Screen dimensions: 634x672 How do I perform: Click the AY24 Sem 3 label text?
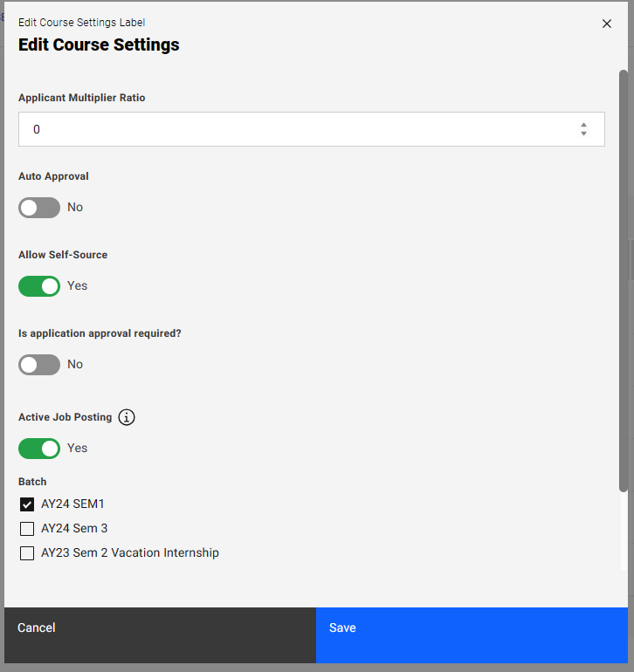click(74, 529)
